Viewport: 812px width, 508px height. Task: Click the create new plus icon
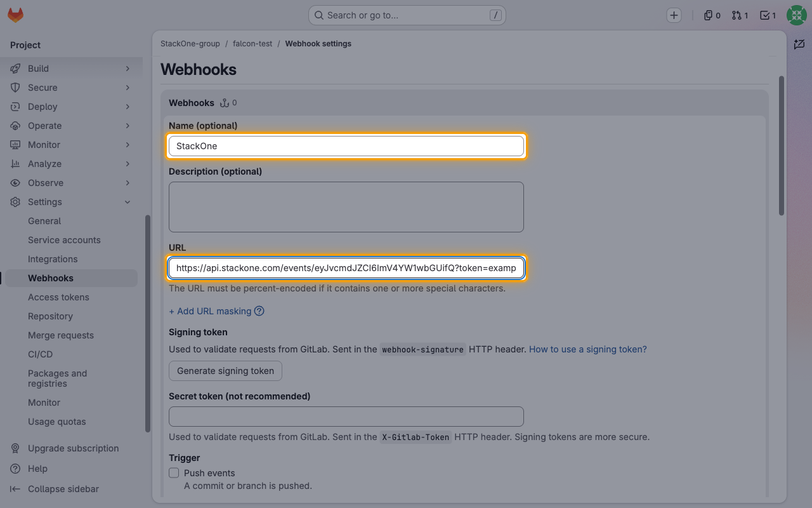[x=674, y=15]
